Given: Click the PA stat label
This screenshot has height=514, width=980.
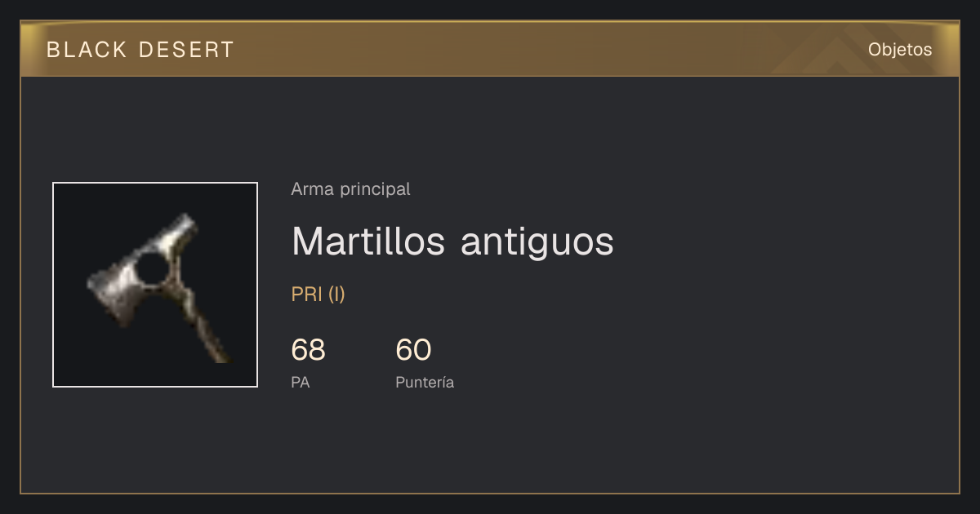Looking at the screenshot, I should [301, 382].
